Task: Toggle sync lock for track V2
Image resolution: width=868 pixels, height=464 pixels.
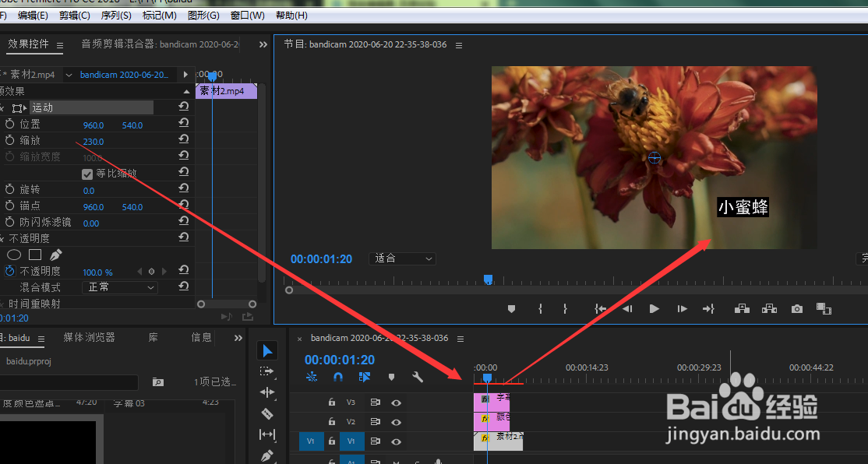Action: coord(375,422)
